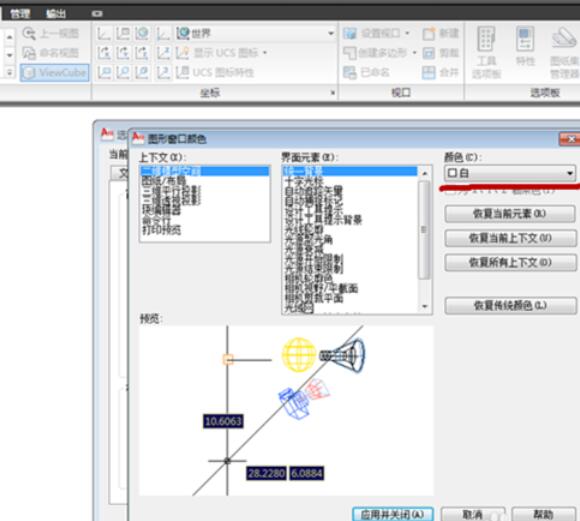The height and width of the screenshot is (521, 580).
Task: Open 命名视图 named views
Action: [50, 53]
